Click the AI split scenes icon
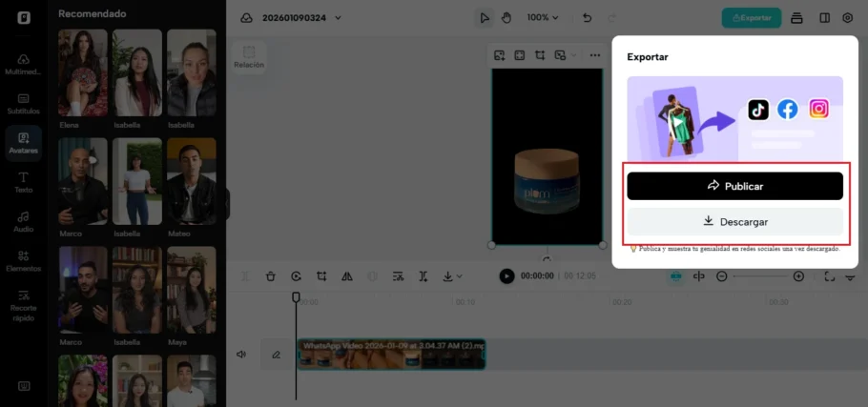868x407 pixels. click(x=424, y=276)
